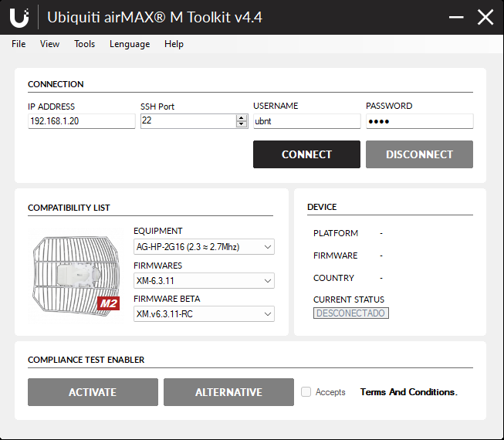Click the DESCONECTADO status box
The height and width of the screenshot is (440, 504).
pos(351,313)
